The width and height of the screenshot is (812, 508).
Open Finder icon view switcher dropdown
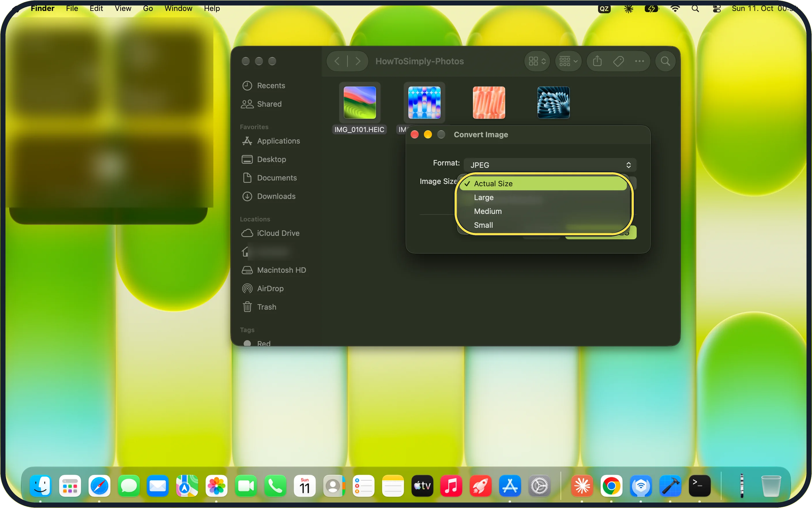coord(537,61)
